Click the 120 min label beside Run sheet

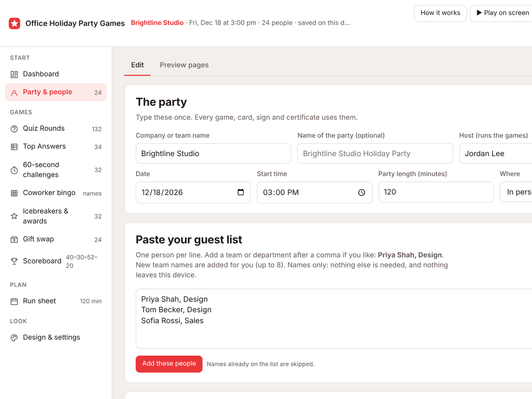click(91, 301)
